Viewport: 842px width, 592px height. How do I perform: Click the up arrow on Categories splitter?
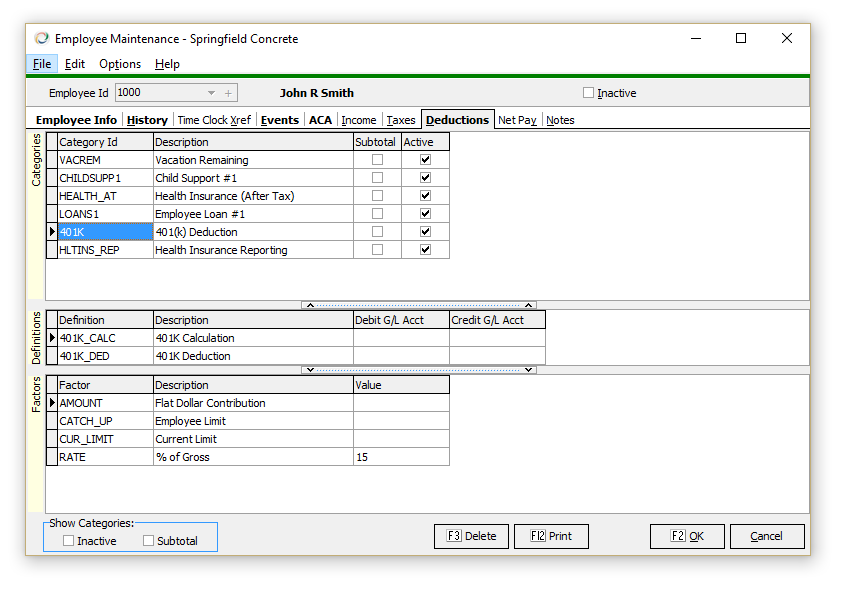pos(310,305)
